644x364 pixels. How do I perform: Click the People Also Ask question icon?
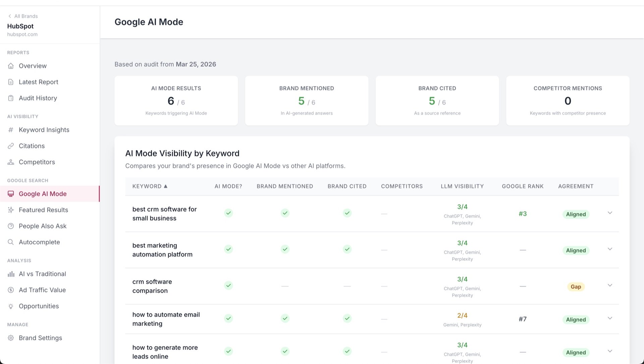point(11,226)
